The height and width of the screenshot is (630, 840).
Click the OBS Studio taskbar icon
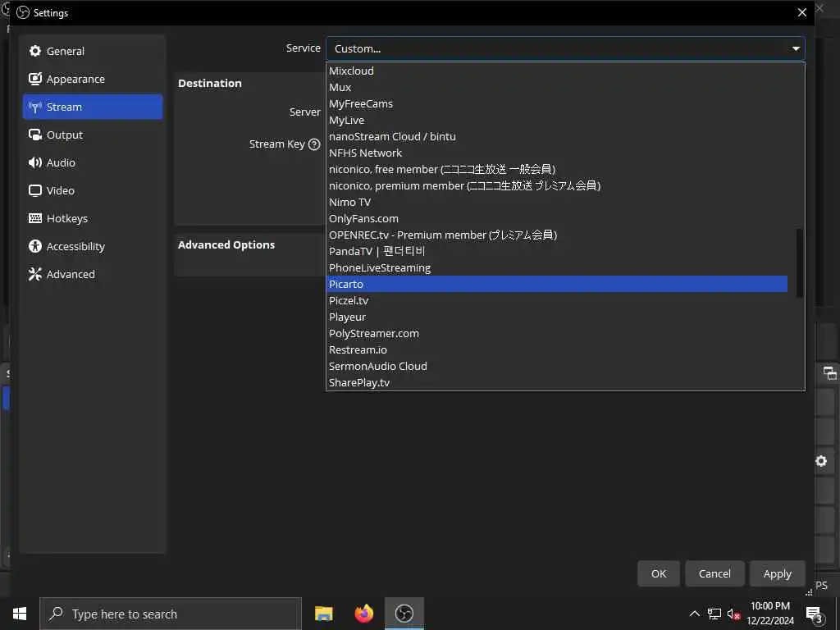point(404,614)
